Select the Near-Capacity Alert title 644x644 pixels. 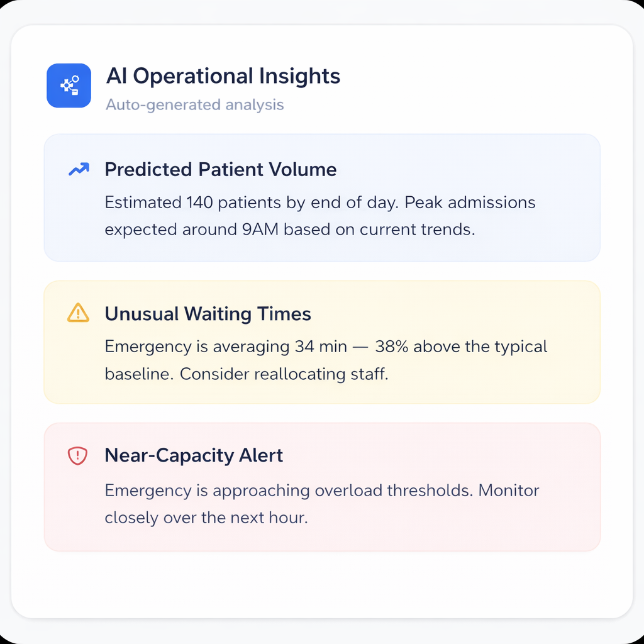193,455
